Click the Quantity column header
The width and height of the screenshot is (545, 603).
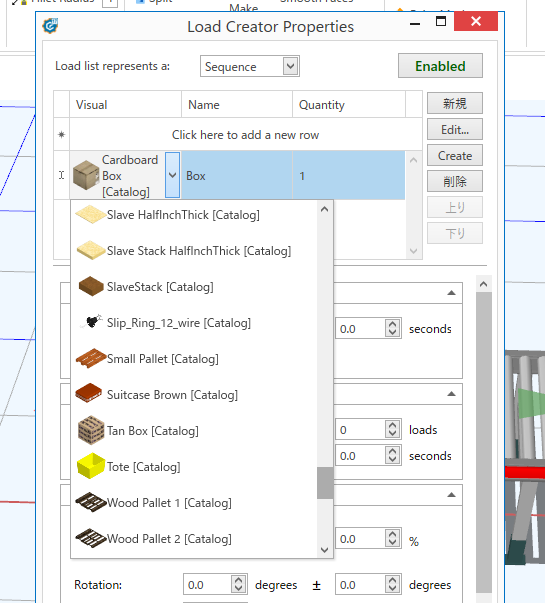pos(349,105)
